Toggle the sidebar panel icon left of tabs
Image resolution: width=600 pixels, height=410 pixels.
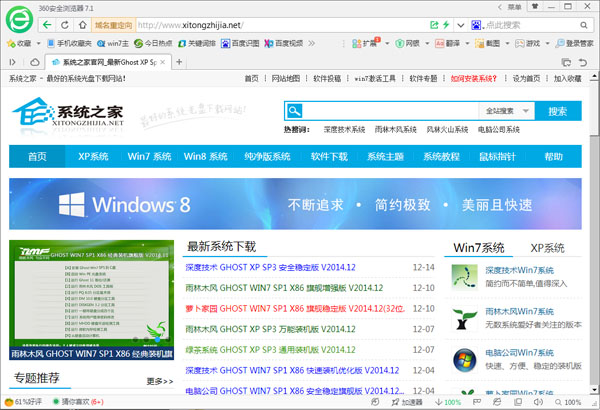pyautogui.click(x=12, y=62)
